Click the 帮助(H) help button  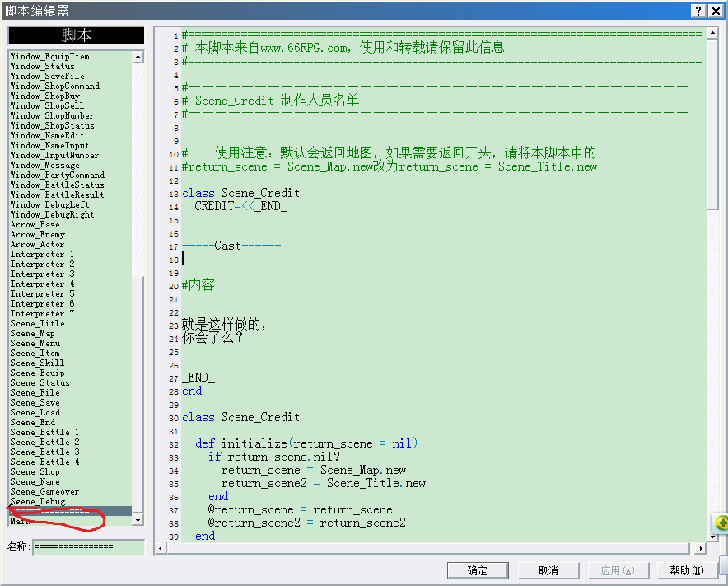click(687, 570)
